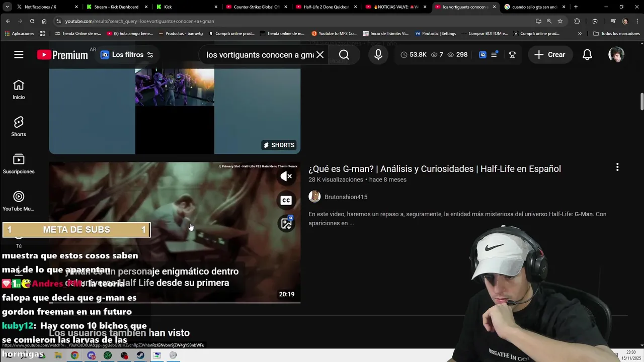The width and height of the screenshot is (644, 362).
Task: Seek on the video preview progress bar
Action: pyautogui.click(x=175, y=303)
